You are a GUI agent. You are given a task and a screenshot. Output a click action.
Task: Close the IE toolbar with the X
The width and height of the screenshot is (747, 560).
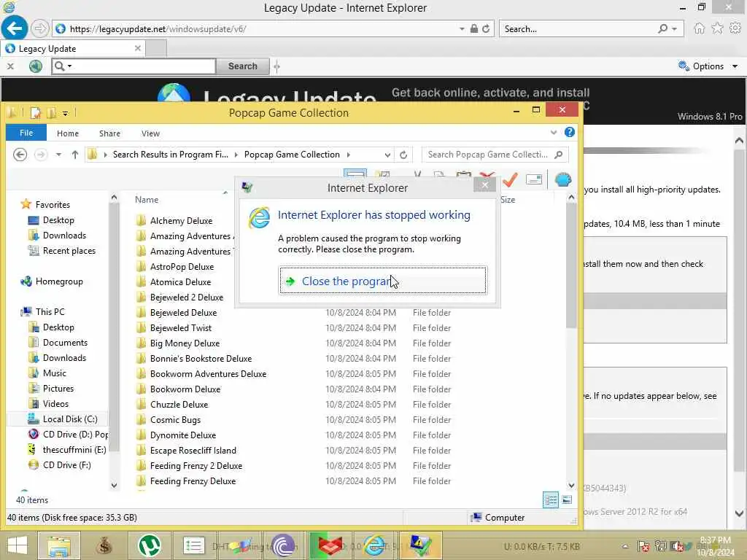10,66
